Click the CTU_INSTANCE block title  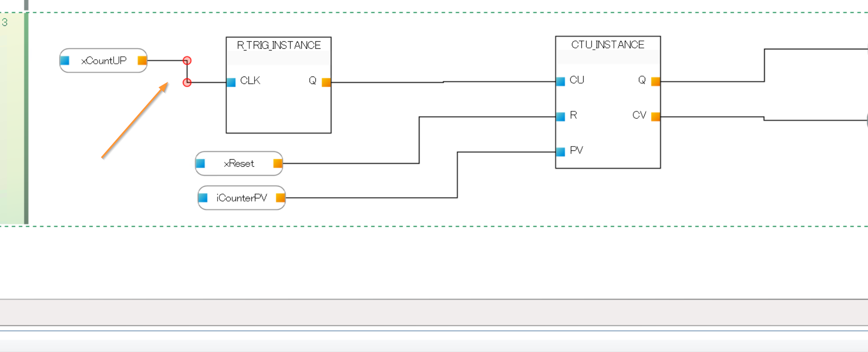point(607,45)
